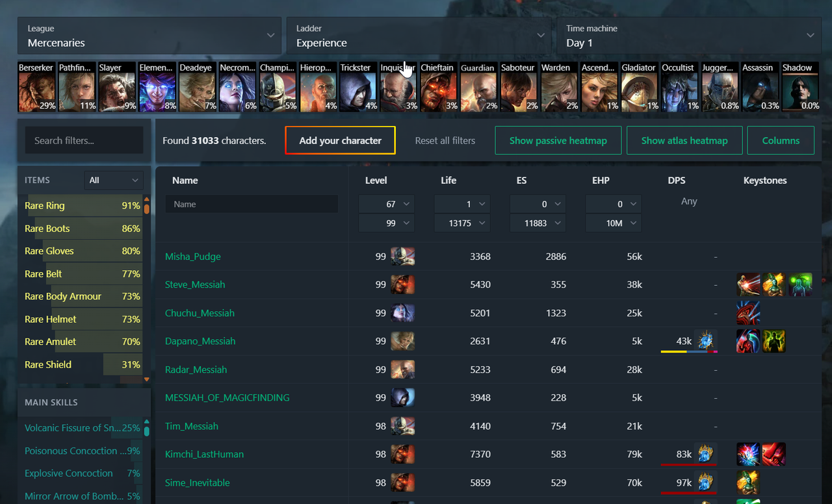Expand the Time machine Day 1 dropdown
The image size is (832, 504).
coord(688,36)
